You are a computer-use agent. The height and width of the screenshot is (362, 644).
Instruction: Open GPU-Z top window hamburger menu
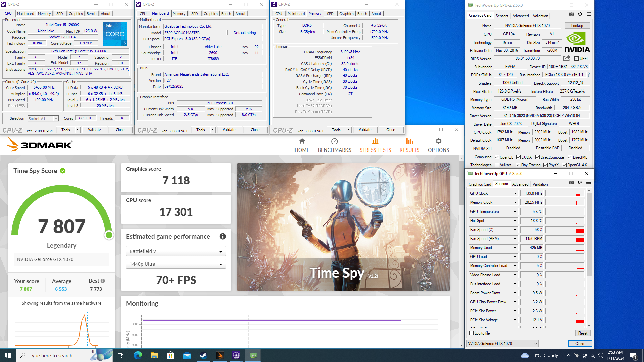coord(589,14)
